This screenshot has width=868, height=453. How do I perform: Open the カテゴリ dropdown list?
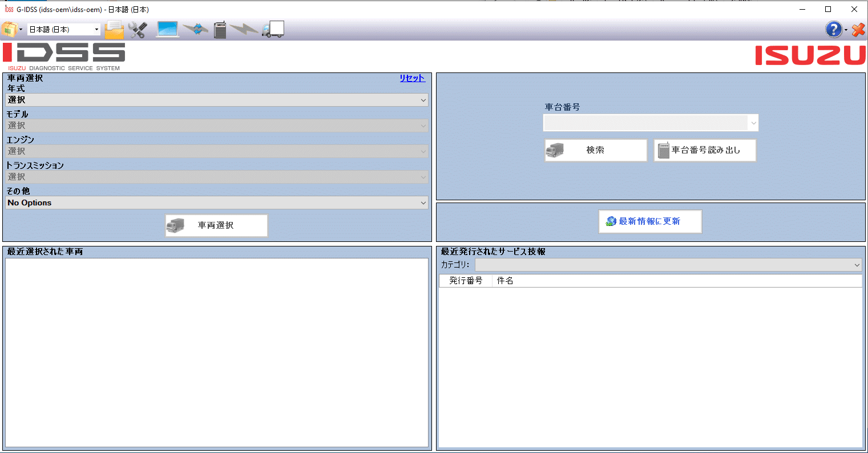click(x=667, y=265)
